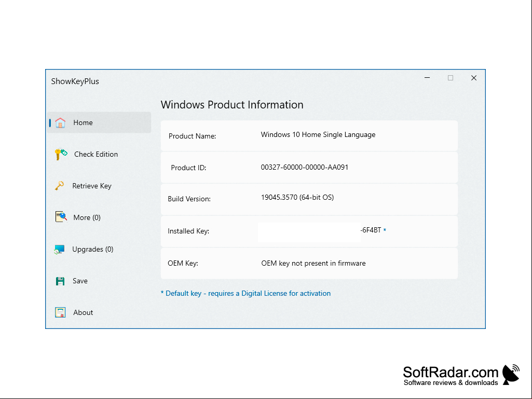The width and height of the screenshot is (532, 399).
Task: Click the Default key digital license note
Action: tap(245, 293)
